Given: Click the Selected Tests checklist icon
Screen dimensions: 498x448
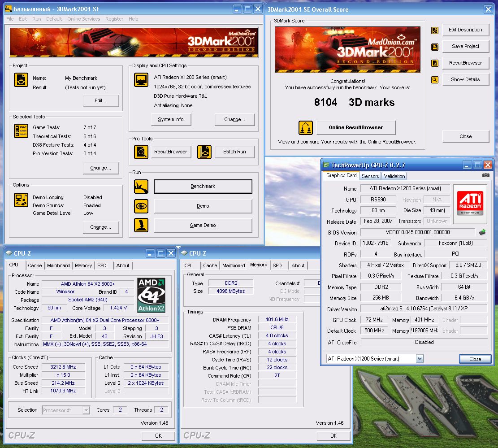Looking at the screenshot, I should 21,131.
